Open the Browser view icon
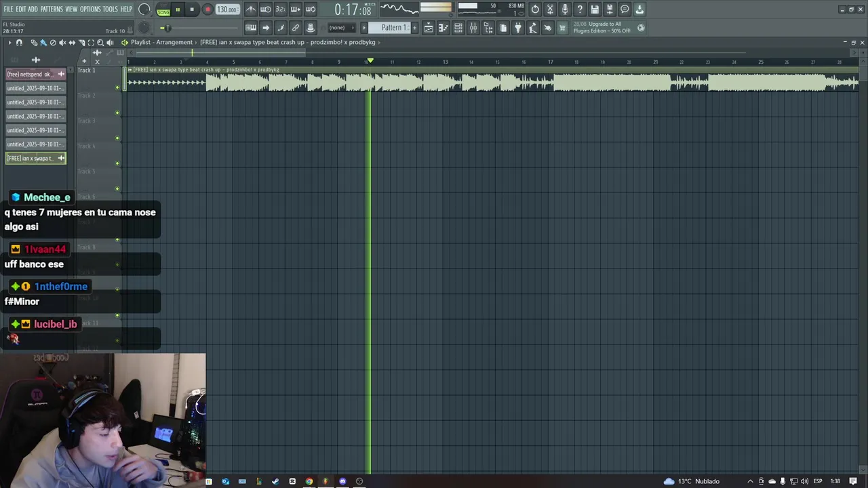 pyautogui.click(x=488, y=28)
